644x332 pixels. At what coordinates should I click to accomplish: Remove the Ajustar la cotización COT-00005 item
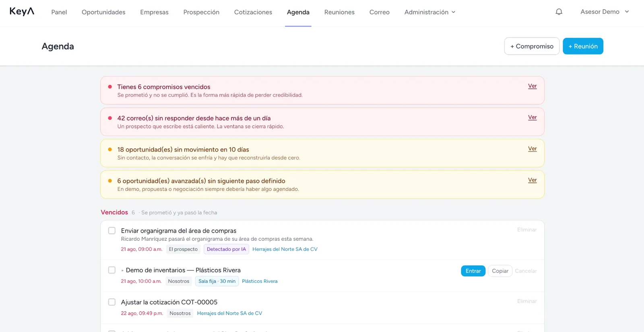pyautogui.click(x=527, y=301)
